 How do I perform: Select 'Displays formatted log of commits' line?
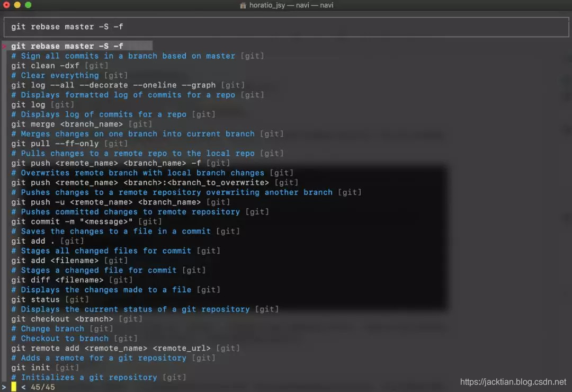(138, 95)
